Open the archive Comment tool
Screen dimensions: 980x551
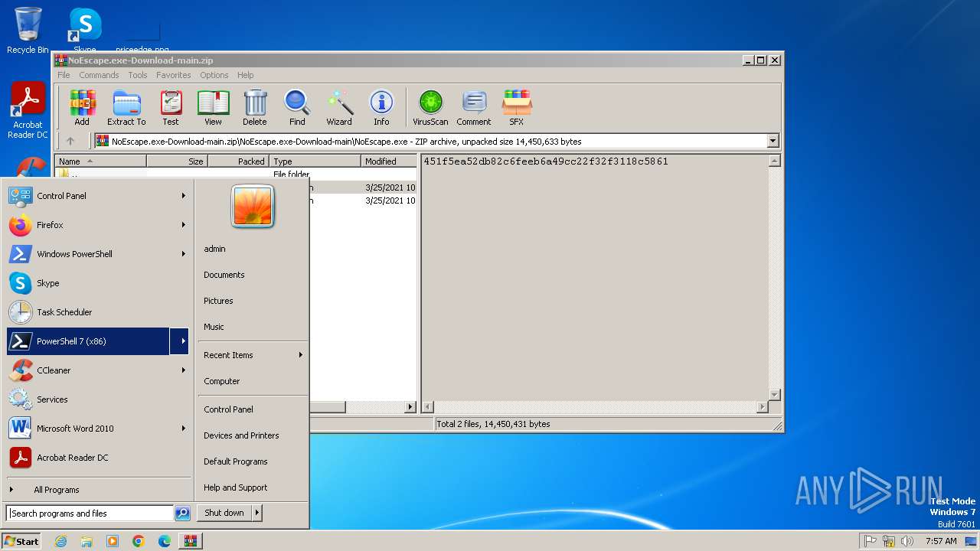coord(474,107)
